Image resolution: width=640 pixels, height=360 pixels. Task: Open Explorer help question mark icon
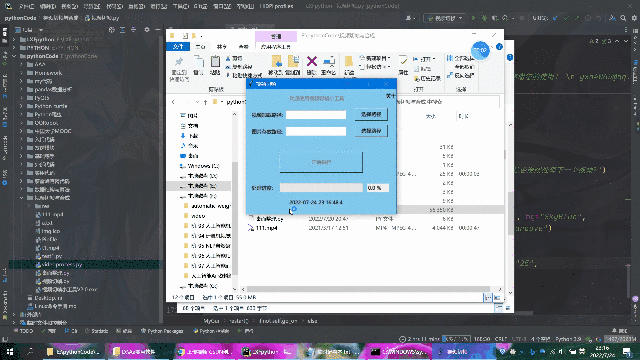pos(499,47)
